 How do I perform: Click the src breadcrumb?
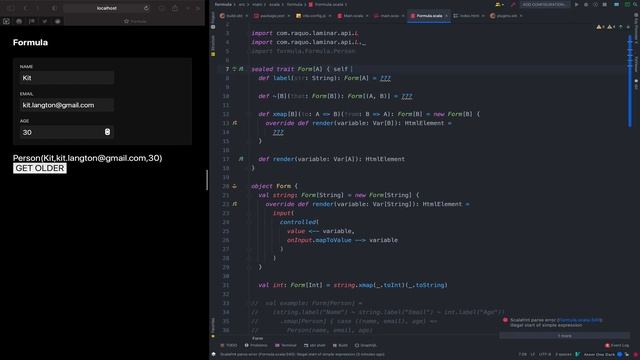[x=242, y=4]
